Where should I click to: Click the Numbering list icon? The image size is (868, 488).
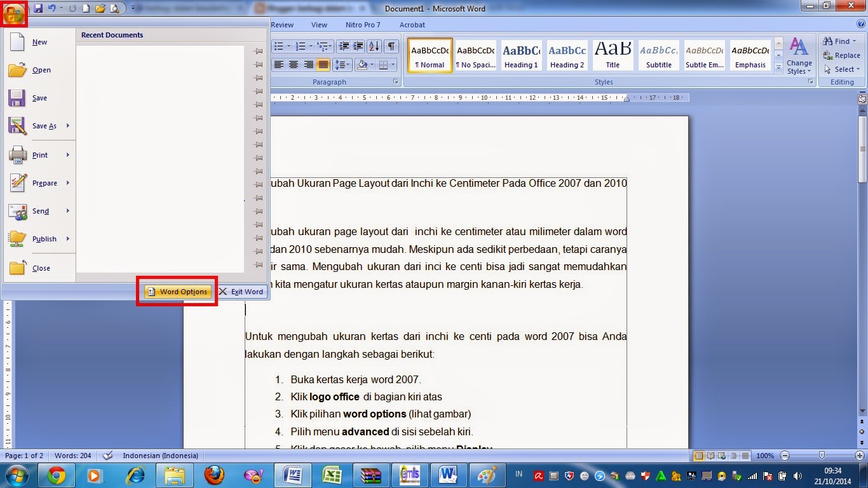click(301, 46)
